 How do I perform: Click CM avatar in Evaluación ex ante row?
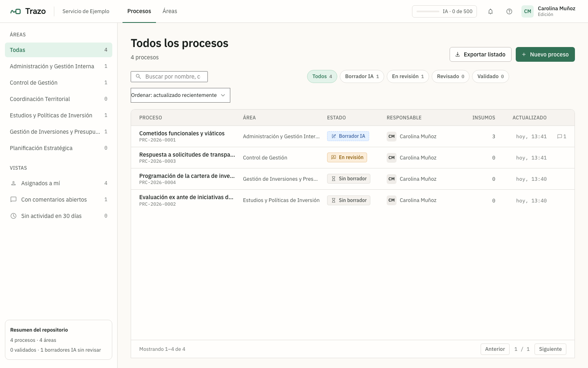392,200
